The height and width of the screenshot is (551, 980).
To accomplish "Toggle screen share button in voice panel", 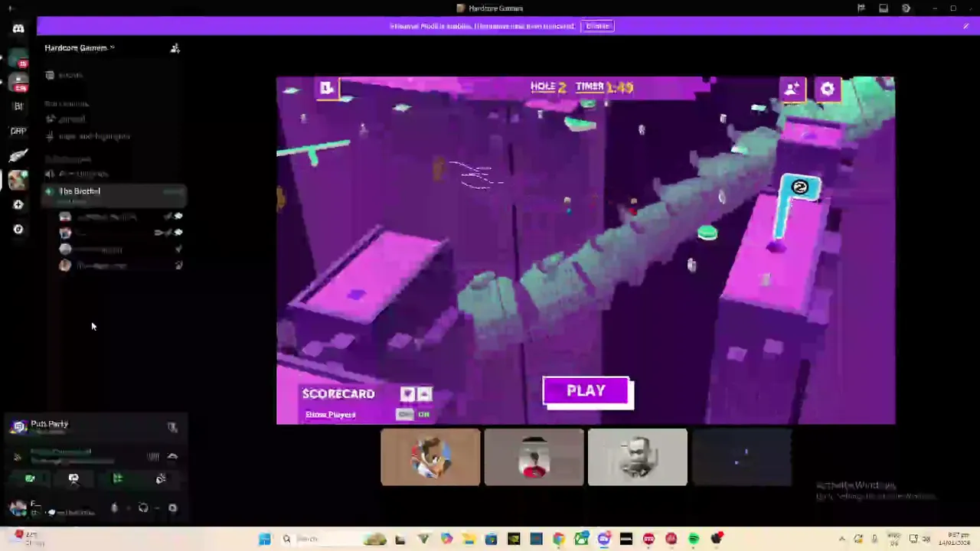I will point(73,478).
